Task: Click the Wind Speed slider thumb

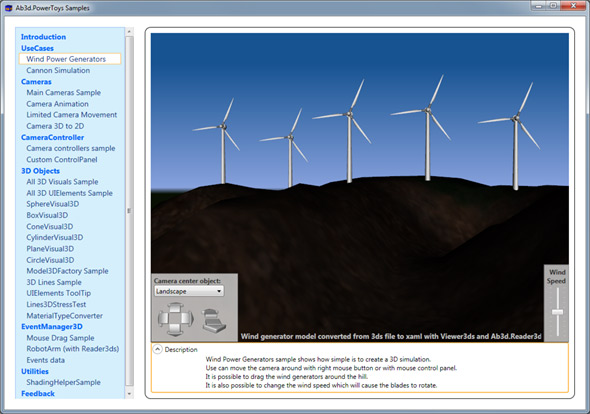Action: [557, 312]
